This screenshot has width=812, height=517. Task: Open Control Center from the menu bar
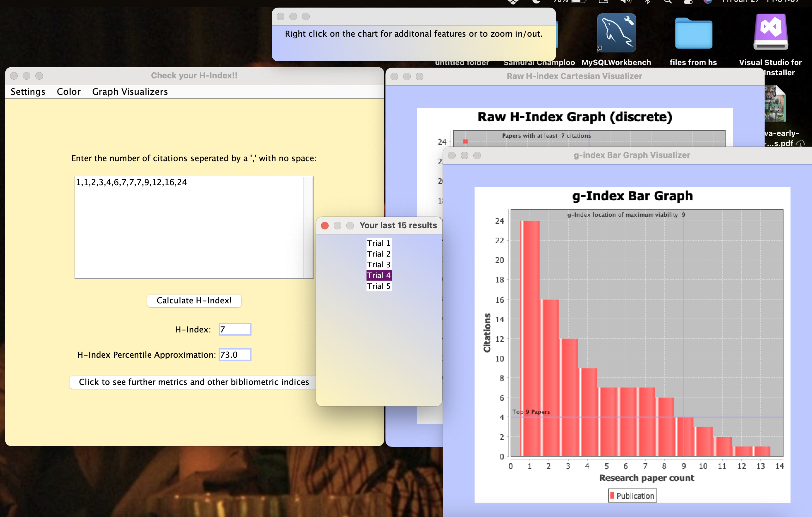point(688,2)
